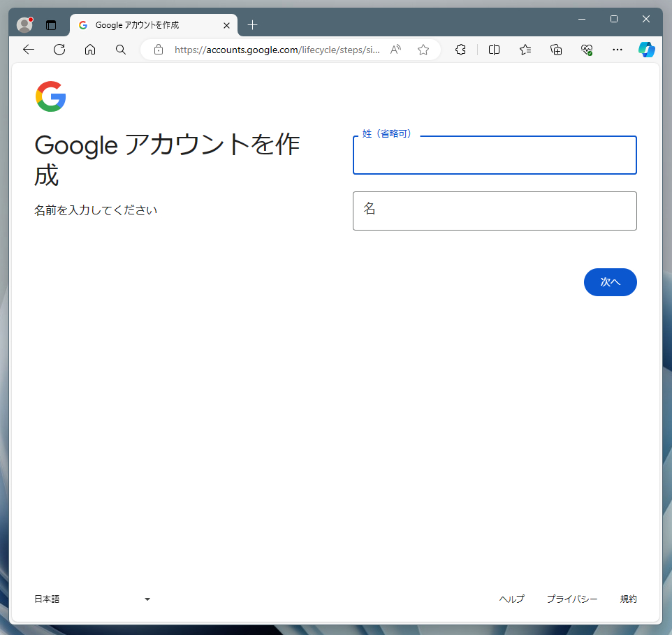The width and height of the screenshot is (672, 635).
Task: Click the address bar URL
Action: point(277,50)
